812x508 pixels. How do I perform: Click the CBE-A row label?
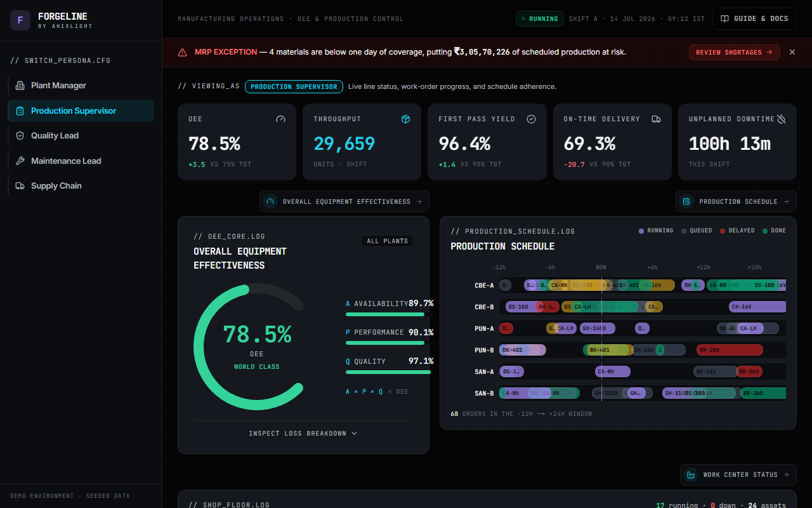point(484,286)
